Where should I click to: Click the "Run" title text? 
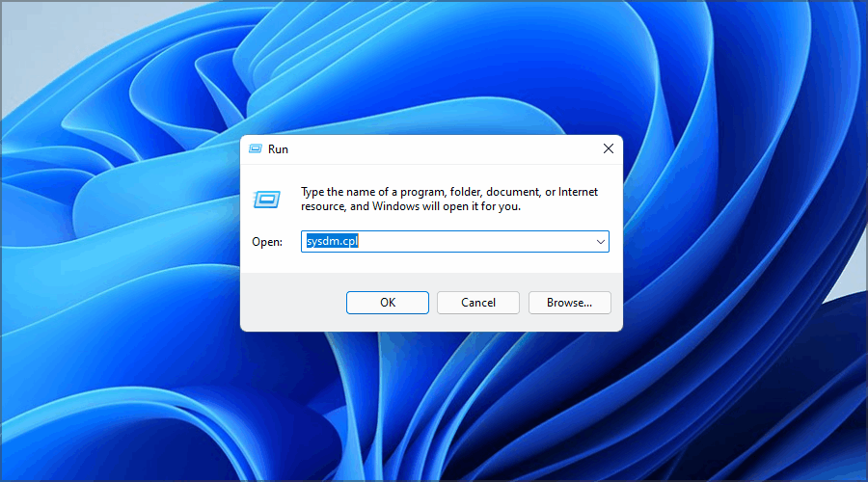[278, 149]
